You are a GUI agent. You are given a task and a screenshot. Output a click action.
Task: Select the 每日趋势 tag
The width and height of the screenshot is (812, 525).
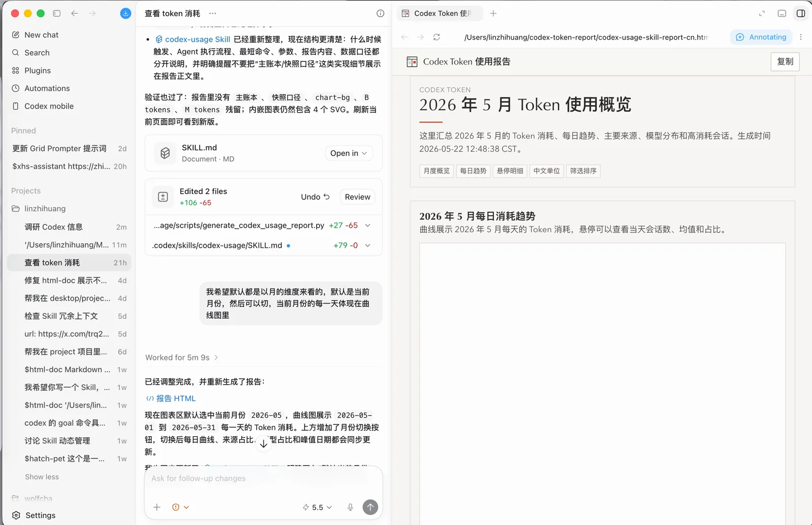coord(473,171)
